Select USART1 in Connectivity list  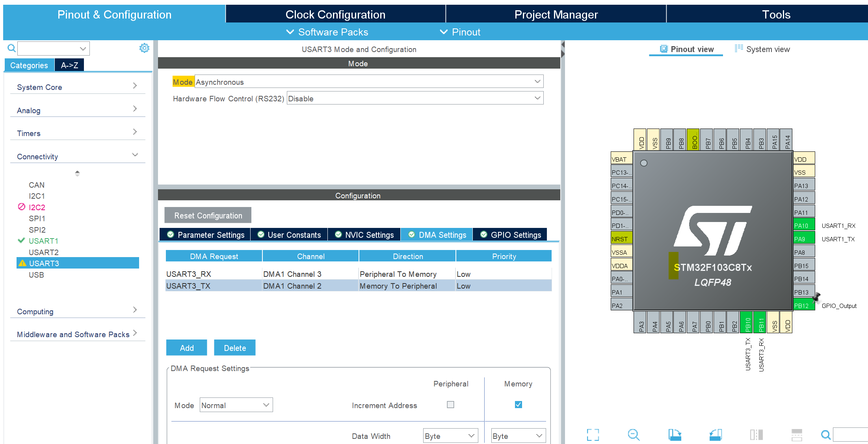pos(43,241)
